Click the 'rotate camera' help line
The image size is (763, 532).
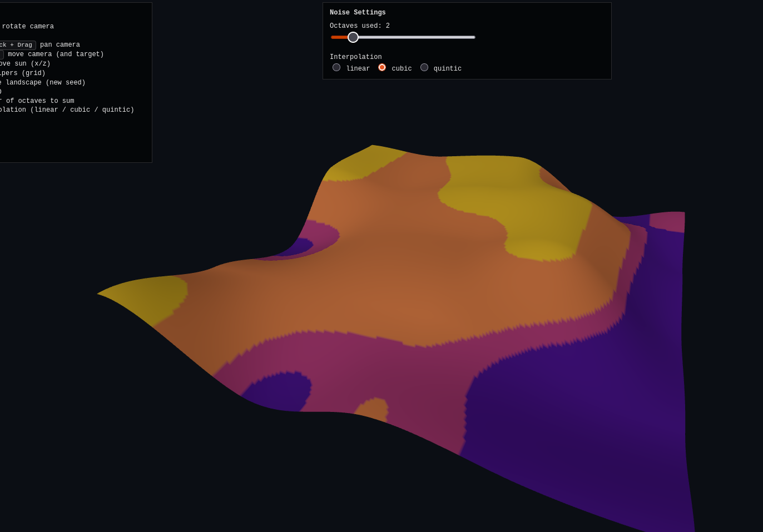click(28, 27)
